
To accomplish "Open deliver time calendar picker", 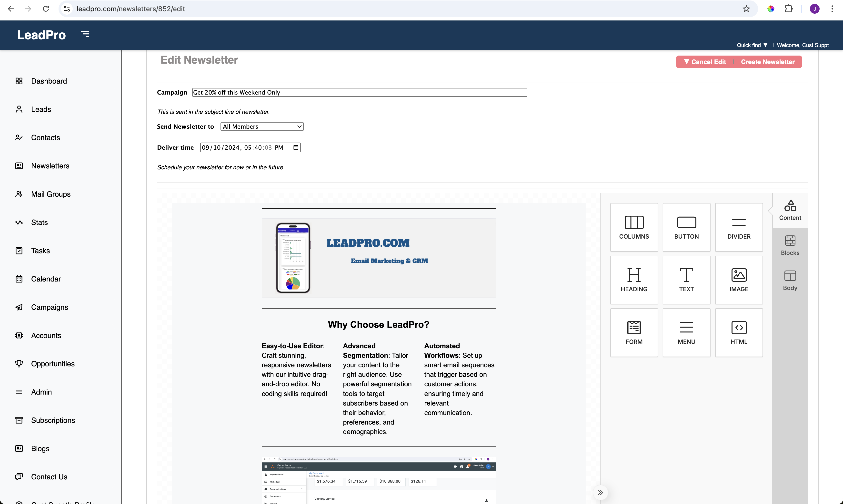I will (x=296, y=147).
